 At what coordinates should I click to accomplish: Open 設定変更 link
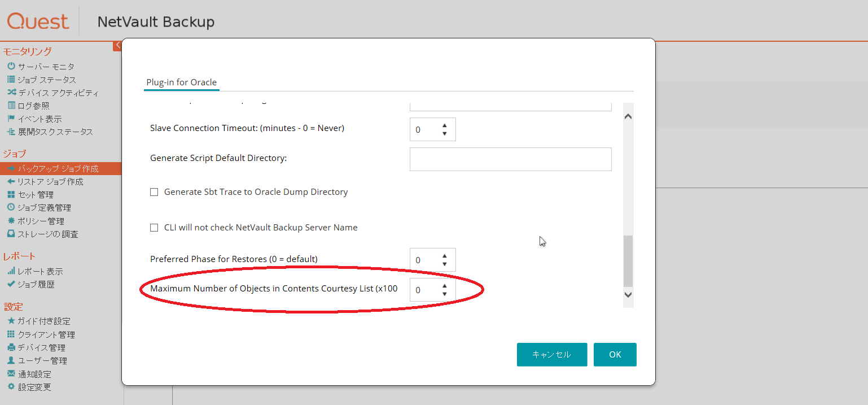[x=34, y=387]
